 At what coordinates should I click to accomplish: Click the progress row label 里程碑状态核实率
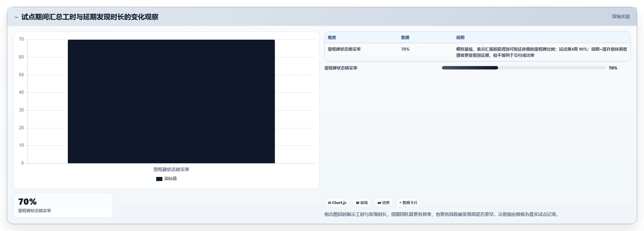point(341,68)
